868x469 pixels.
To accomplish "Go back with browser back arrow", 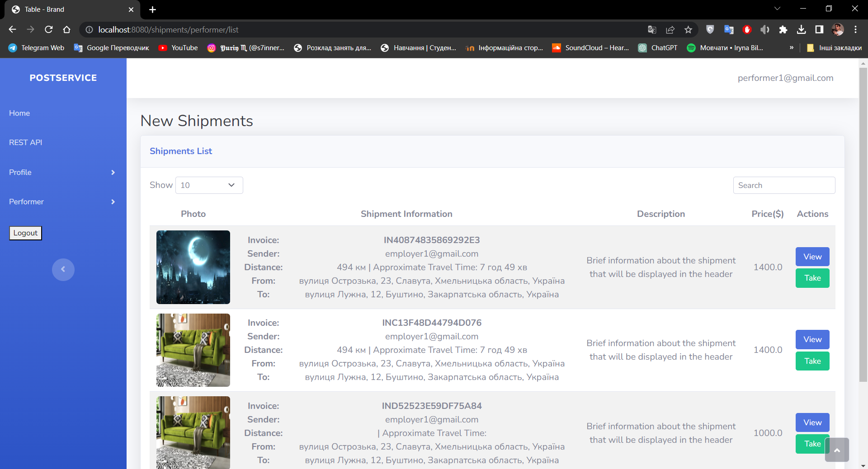I will [12, 29].
